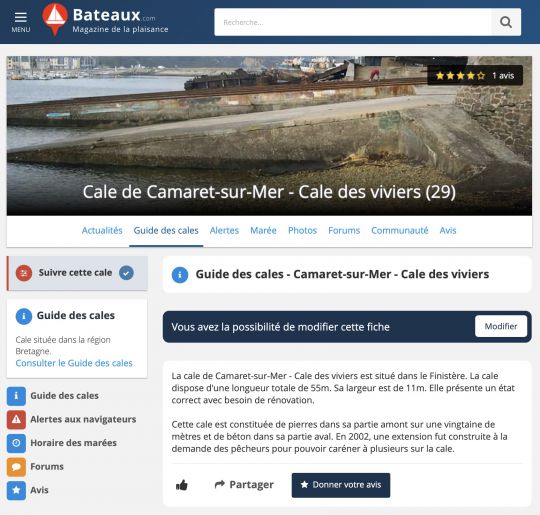Click the Bateaux.com sailboat logo

coord(55,19)
